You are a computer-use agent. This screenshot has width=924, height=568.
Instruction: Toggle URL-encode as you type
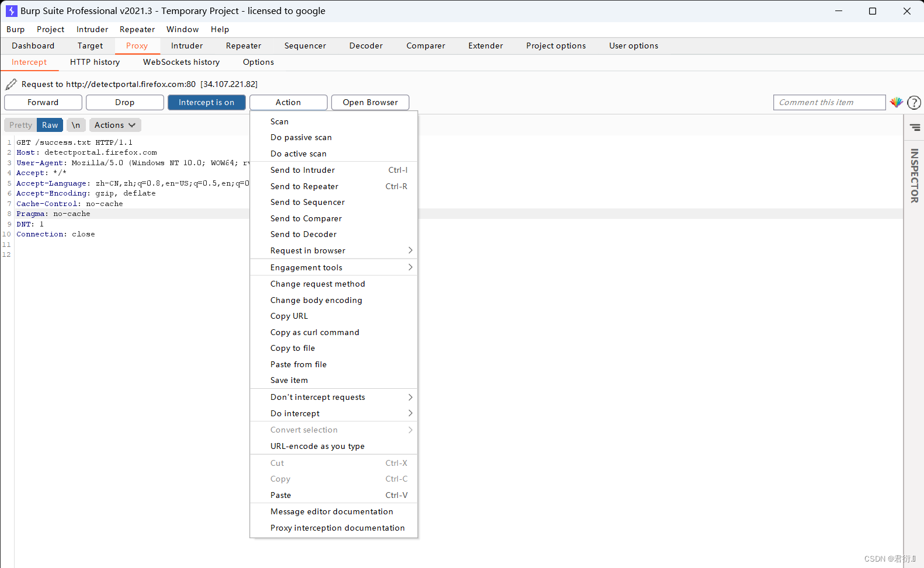[x=334, y=446]
